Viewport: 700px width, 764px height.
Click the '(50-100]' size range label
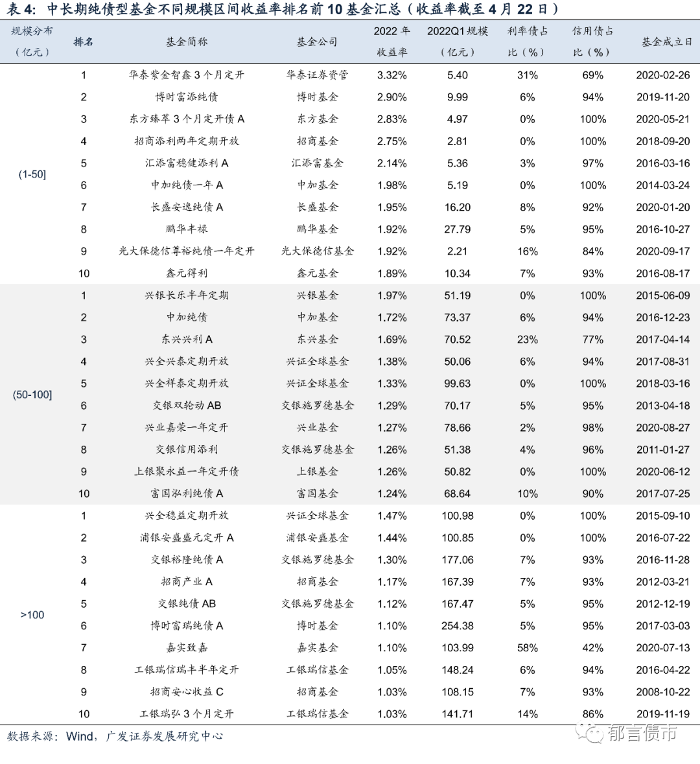(x=32, y=394)
